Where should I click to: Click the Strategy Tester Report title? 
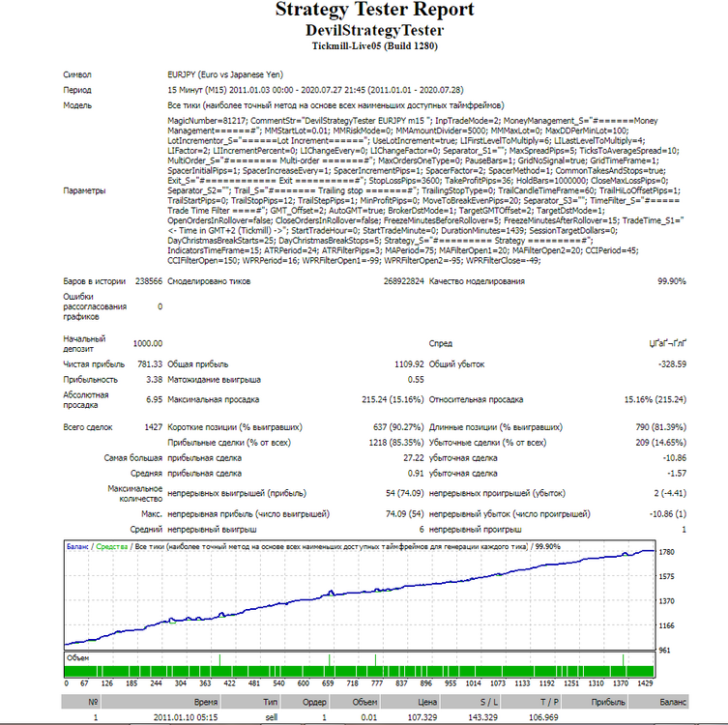click(375, 10)
